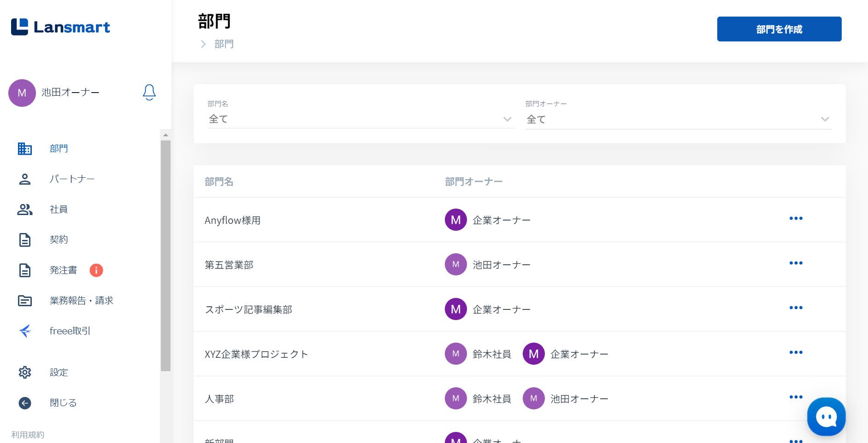Follow the 利用規約 link
This screenshot has width=868, height=443.
[28, 435]
